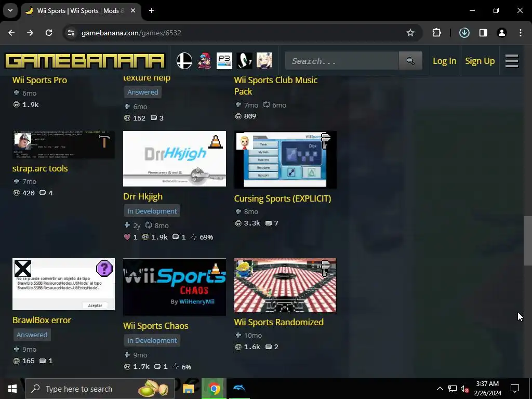Screen dimensions: 532x399
Task: Click the BrawlBox error screenshot thumbnail
Action: click(x=63, y=284)
